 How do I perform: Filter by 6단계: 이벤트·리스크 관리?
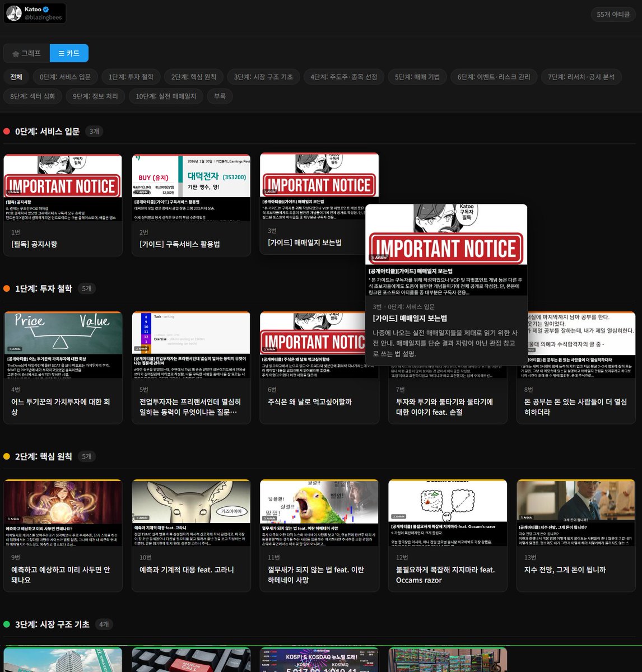point(494,77)
